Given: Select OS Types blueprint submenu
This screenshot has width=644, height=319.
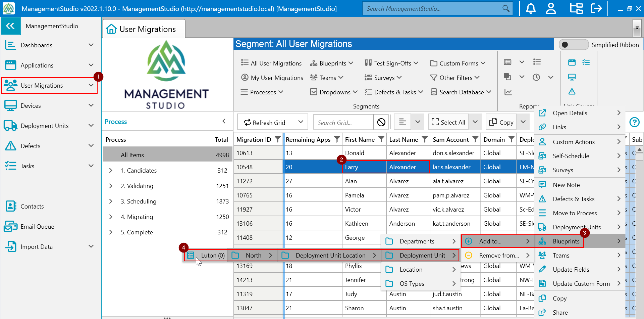Looking at the screenshot, I should click(421, 284).
